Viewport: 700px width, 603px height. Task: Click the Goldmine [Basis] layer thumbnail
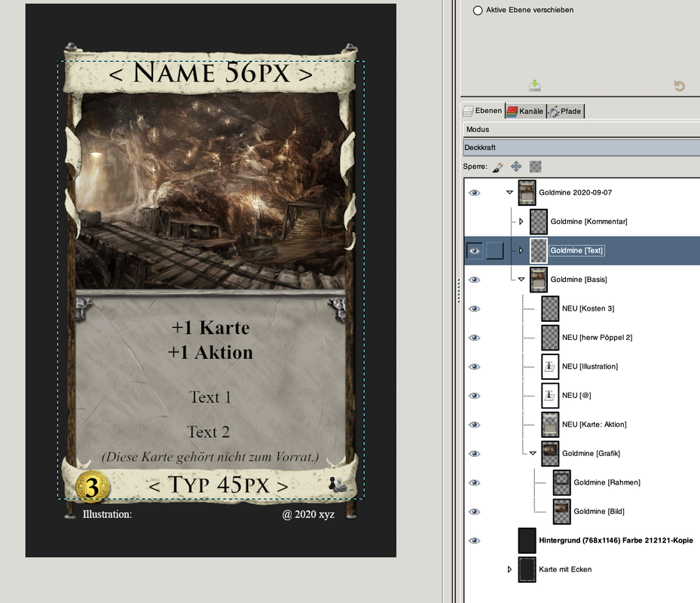point(539,280)
